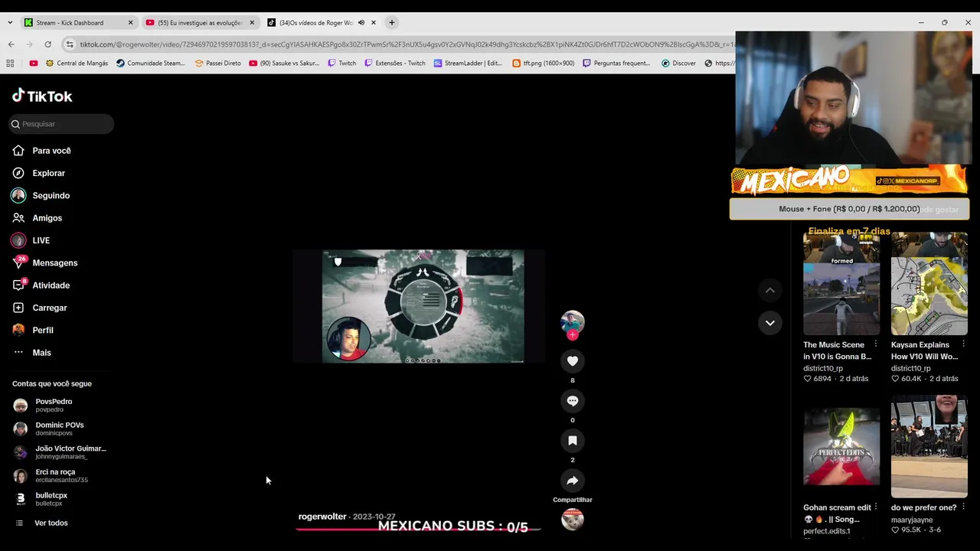Click the Pesquisar search field
This screenshot has width=980, height=551.
(x=61, y=124)
